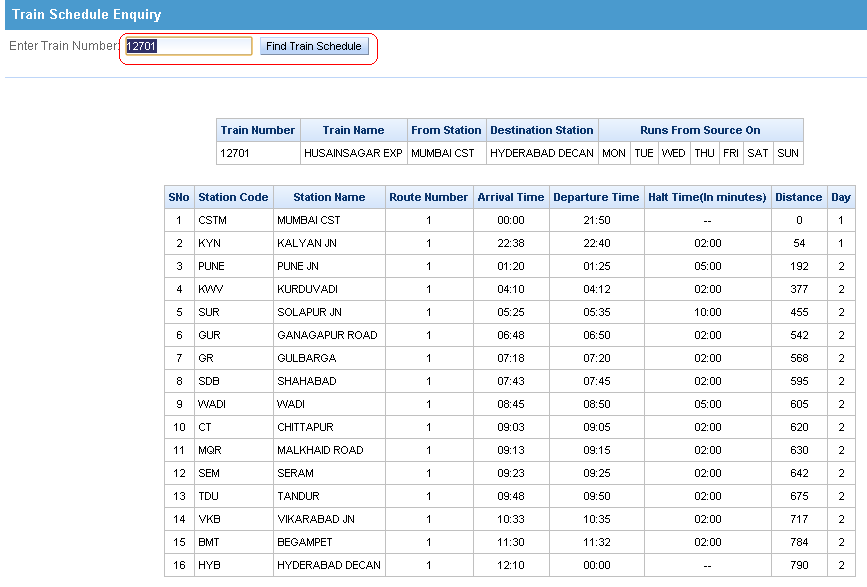
Task: Click the Distance column header
Action: tap(798, 197)
